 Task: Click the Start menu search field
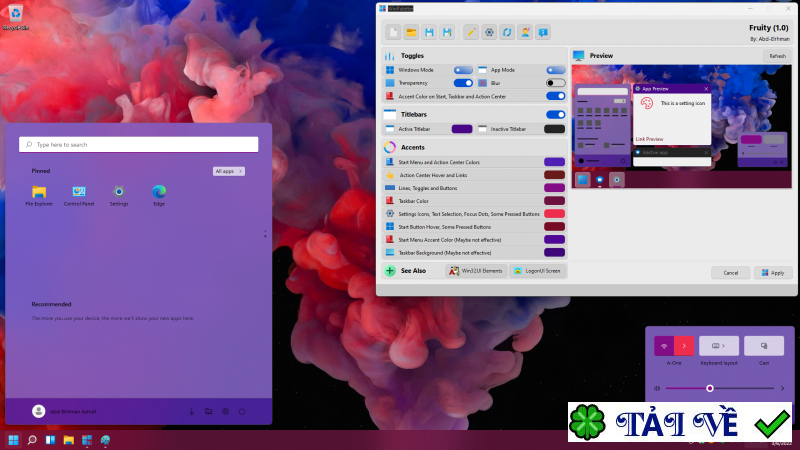click(x=139, y=144)
